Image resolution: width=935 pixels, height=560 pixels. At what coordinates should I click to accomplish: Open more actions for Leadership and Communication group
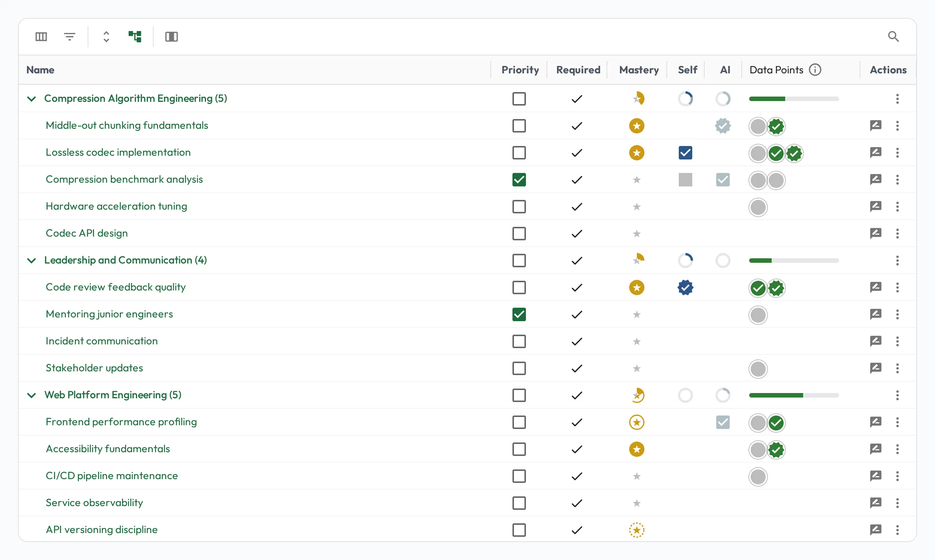pos(897,261)
